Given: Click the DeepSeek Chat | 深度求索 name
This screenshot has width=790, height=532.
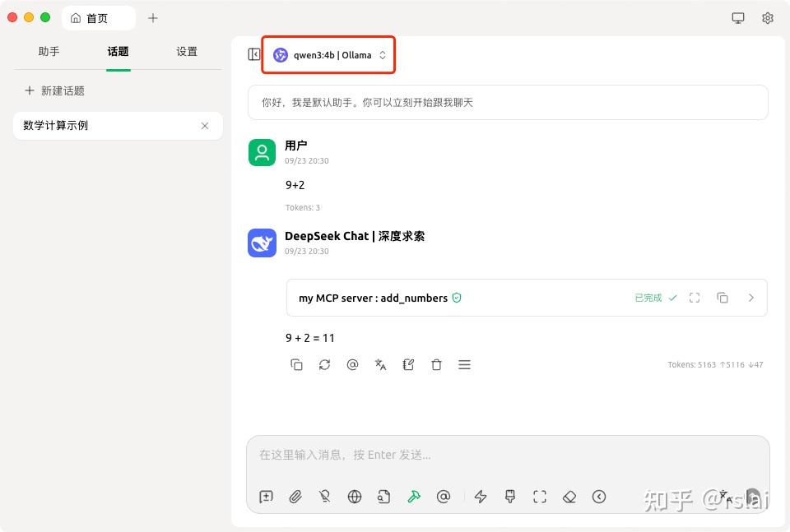Looking at the screenshot, I should pos(354,236).
